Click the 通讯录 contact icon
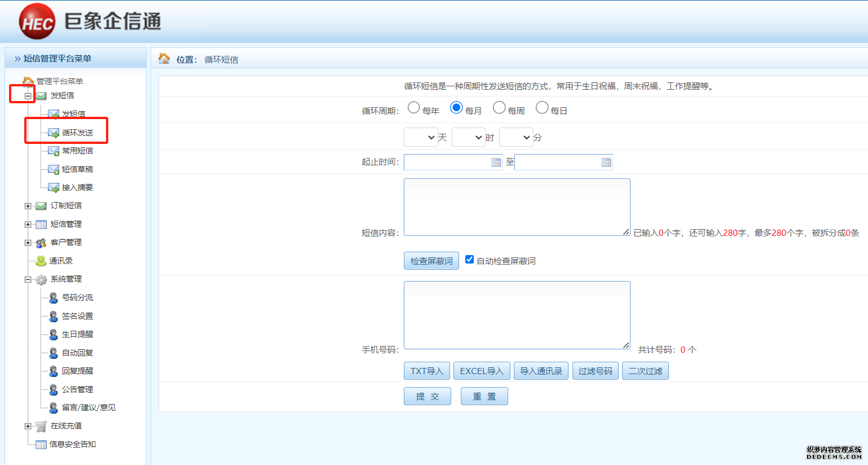The width and height of the screenshot is (868, 465). pos(41,261)
